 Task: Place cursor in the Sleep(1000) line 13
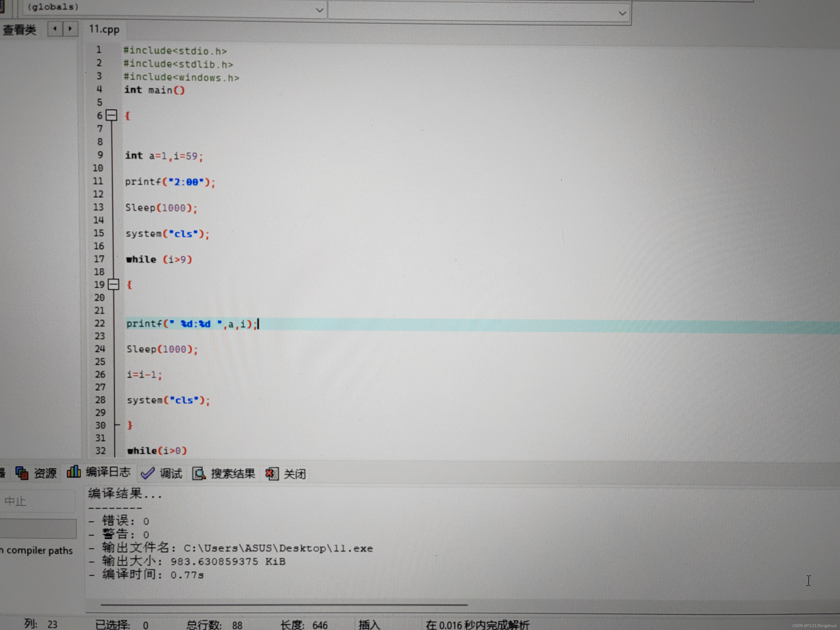pyautogui.click(x=161, y=208)
